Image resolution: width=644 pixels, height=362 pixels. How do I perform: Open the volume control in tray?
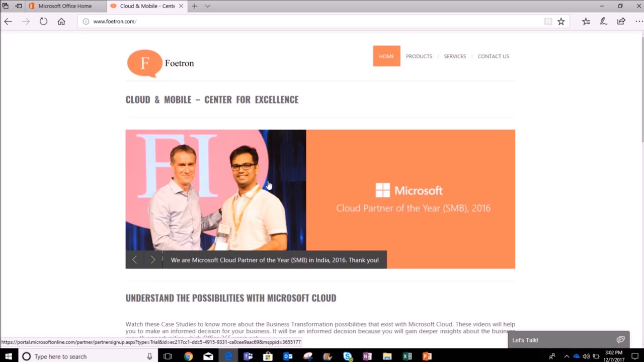pos(586,356)
